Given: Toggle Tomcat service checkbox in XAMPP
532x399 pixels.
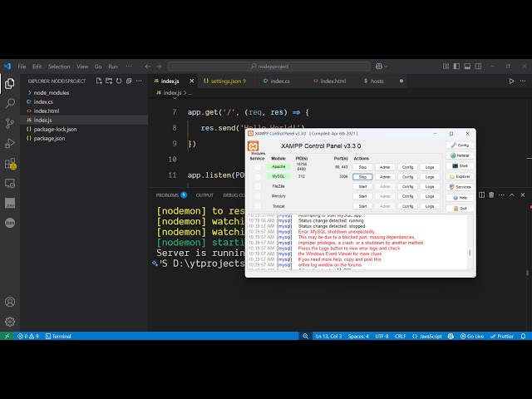Looking at the screenshot, I should point(258,206).
